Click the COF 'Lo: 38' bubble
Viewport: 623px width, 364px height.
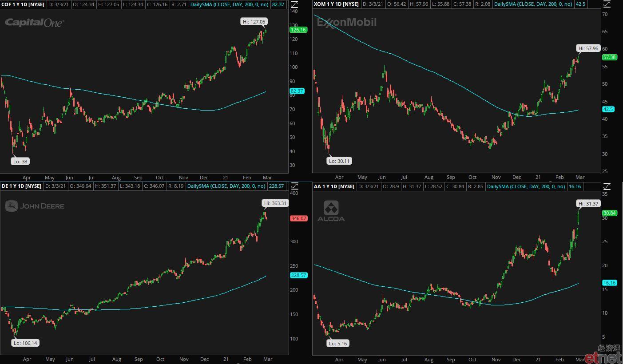[20, 162]
